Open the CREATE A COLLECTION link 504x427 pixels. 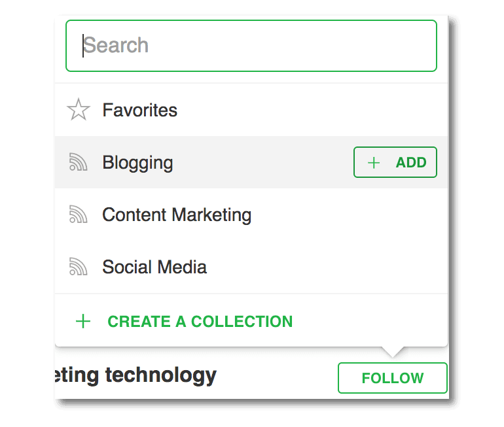point(200,322)
